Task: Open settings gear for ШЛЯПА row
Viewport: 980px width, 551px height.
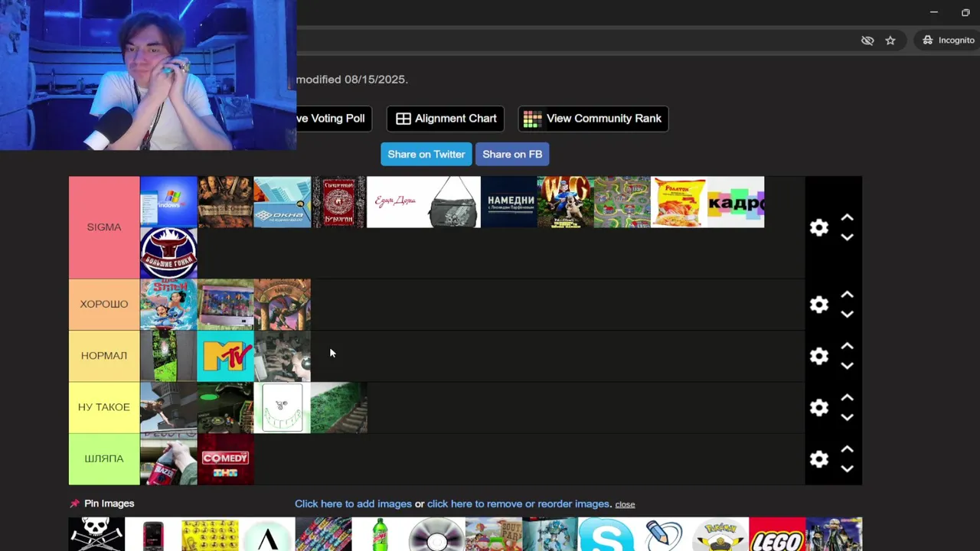Action: (x=819, y=459)
